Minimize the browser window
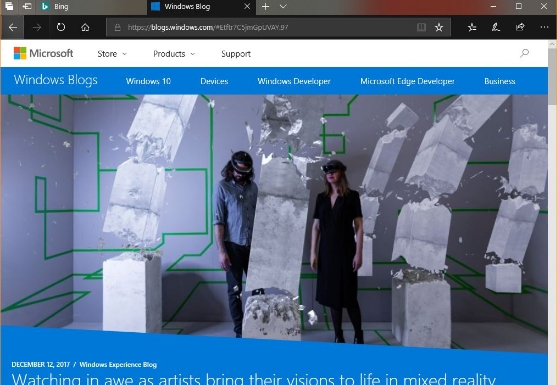The image size is (557, 385). (493, 6)
